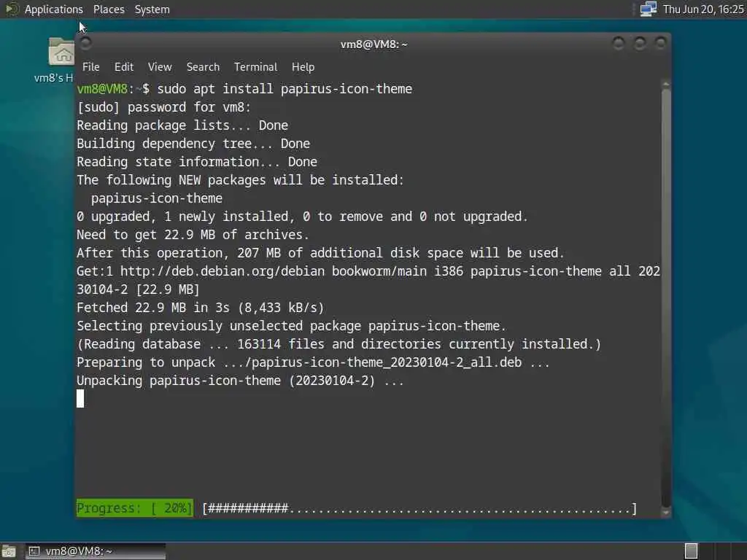The image size is (747, 560).
Task: Click the MATE logo icon beside Applications
Action: click(11, 9)
